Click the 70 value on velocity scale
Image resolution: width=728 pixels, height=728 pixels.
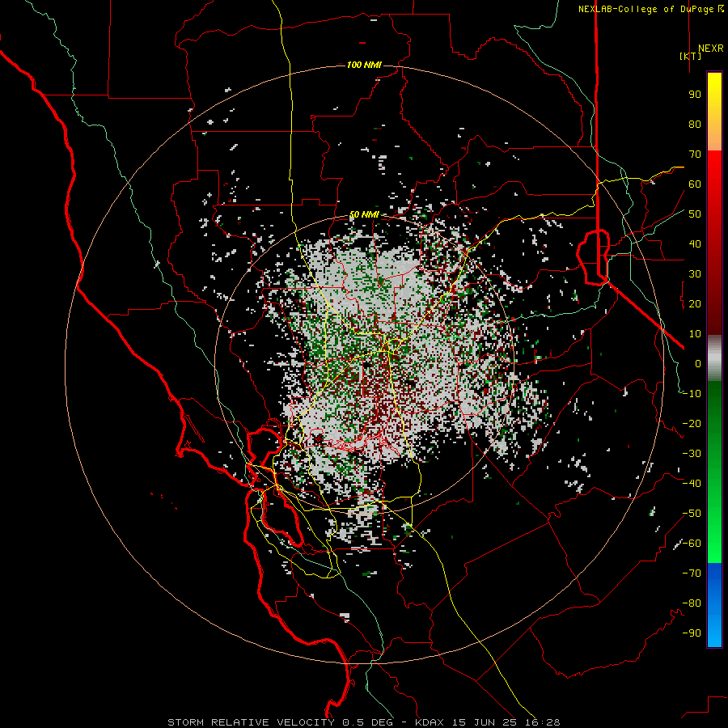click(695, 154)
